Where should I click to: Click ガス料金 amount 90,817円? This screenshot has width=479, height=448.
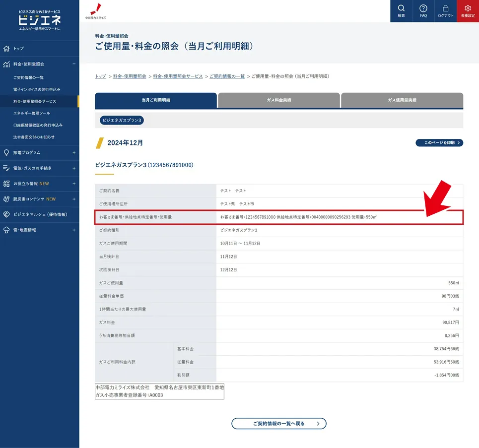(x=451, y=322)
